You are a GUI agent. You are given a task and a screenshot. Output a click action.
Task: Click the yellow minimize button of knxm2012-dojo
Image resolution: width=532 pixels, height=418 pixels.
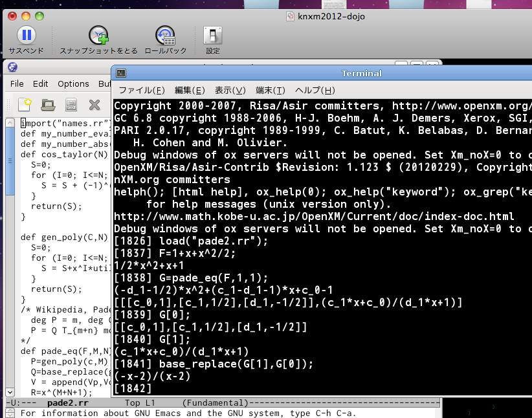[26, 16]
